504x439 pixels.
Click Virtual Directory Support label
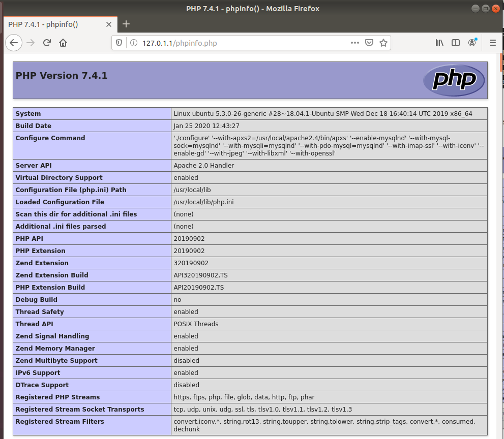click(59, 178)
